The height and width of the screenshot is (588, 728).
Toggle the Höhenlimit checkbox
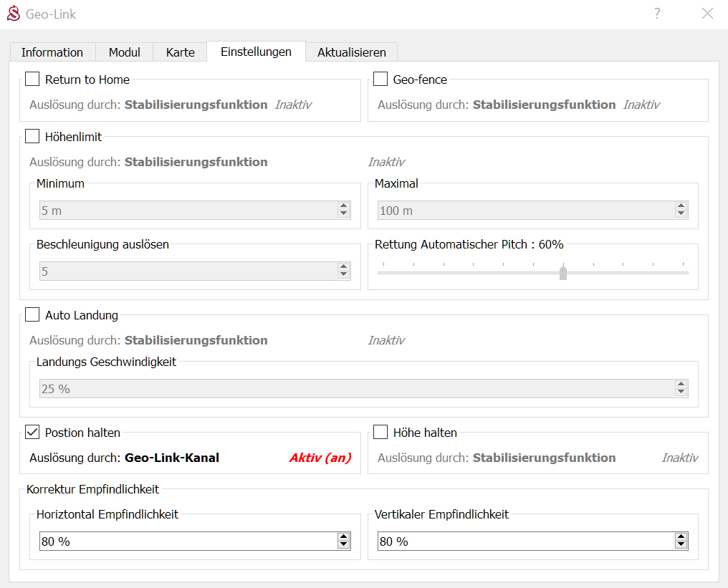[x=33, y=136]
